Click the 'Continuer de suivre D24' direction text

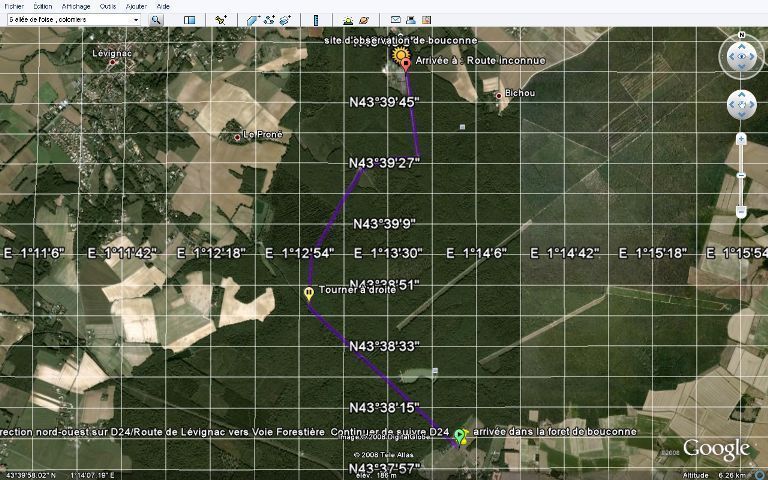[390, 432]
